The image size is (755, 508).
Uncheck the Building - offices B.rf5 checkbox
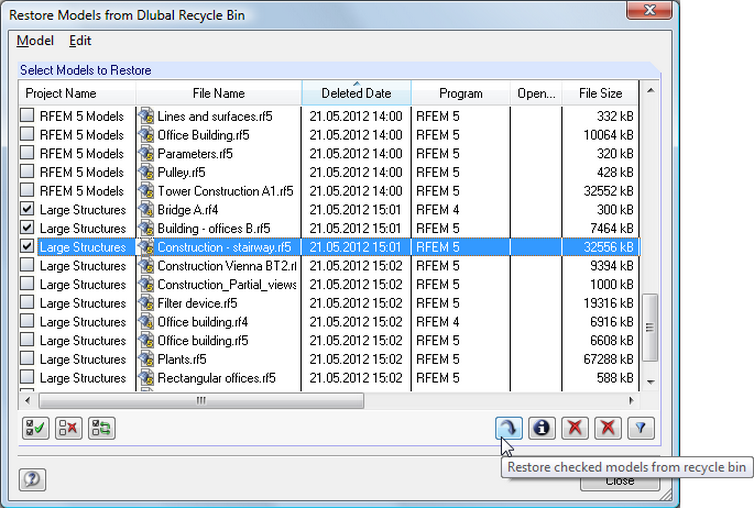pos(27,227)
